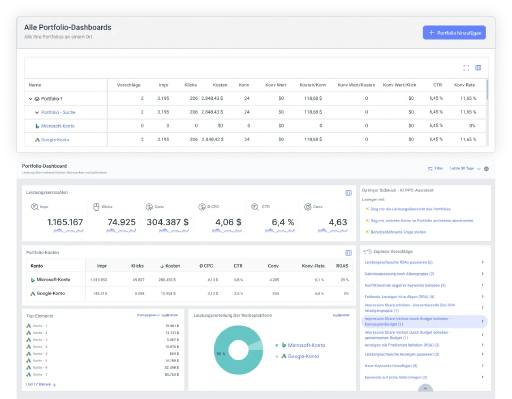Collapse the 'Portfolio - Suche' sub-row
This screenshot has height=399, width=512.
click(x=37, y=112)
